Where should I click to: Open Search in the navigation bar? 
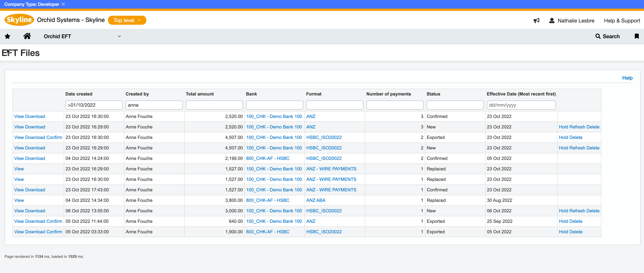pyautogui.click(x=607, y=37)
